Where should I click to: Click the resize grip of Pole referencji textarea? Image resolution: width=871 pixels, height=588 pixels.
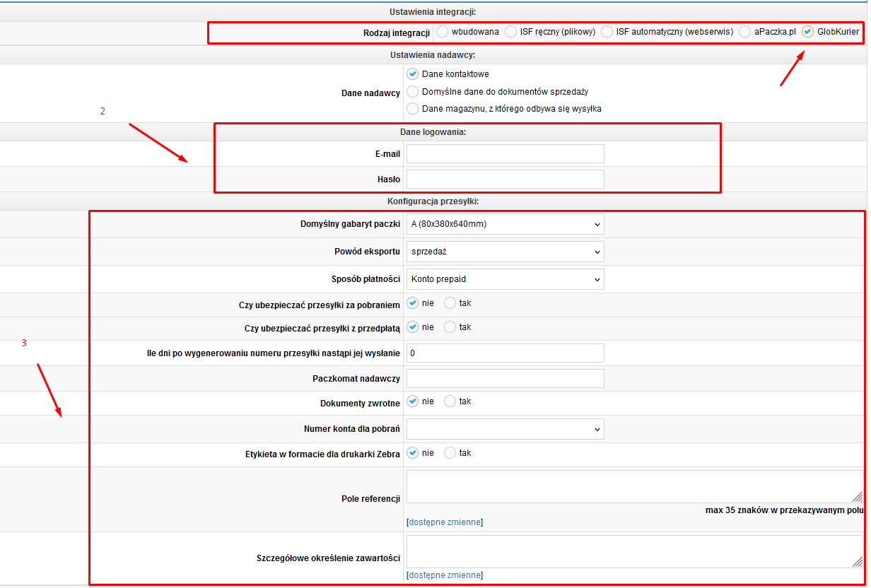click(x=857, y=497)
